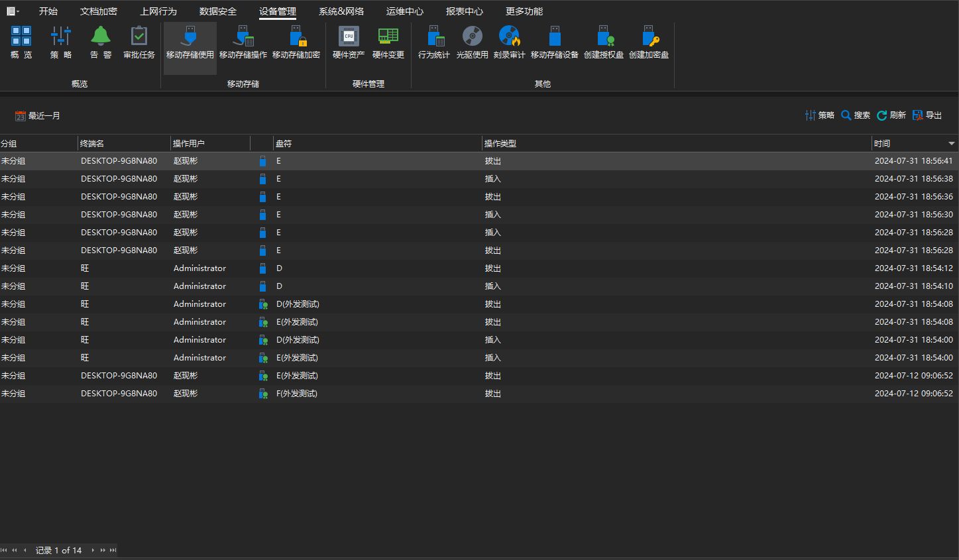Click USB icon in the 18:56:41 row
Screen dimensions: 959x560
[x=262, y=161]
